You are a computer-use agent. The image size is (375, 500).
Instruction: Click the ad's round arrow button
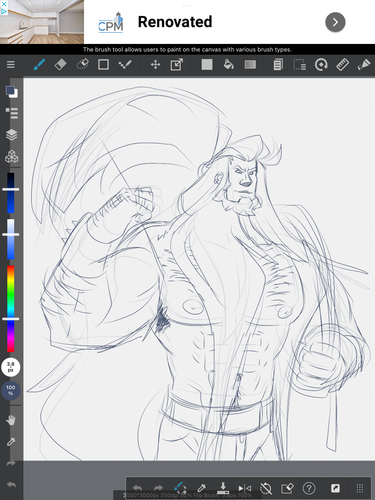click(x=335, y=22)
